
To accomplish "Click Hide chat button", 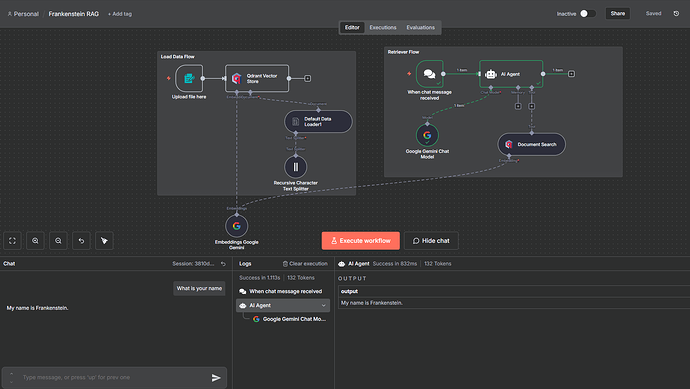I will coord(431,241).
